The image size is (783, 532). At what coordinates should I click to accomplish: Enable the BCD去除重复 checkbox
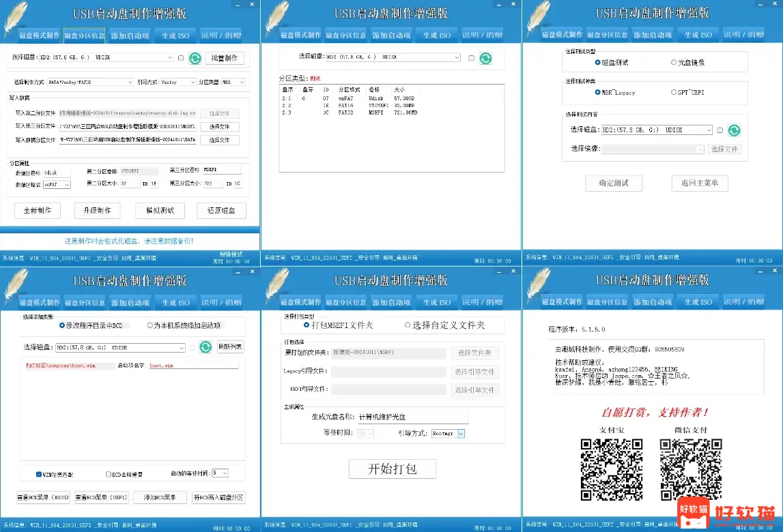click(109, 474)
